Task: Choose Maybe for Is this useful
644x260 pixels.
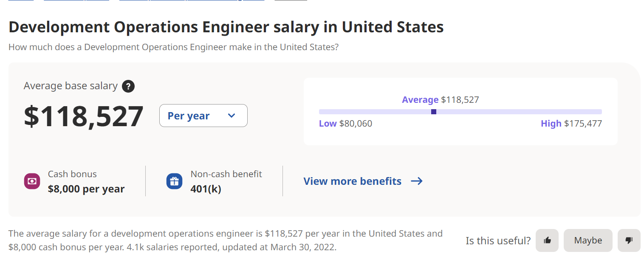Action: [x=588, y=240]
